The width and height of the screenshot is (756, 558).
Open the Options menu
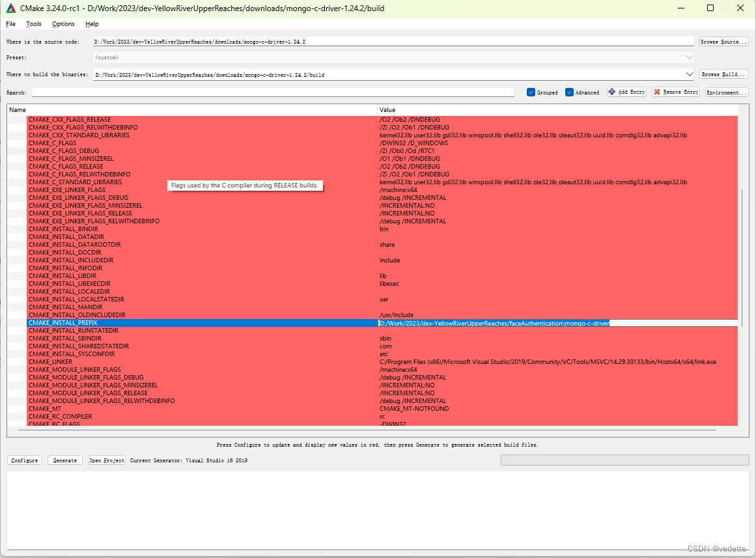tap(63, 23)
